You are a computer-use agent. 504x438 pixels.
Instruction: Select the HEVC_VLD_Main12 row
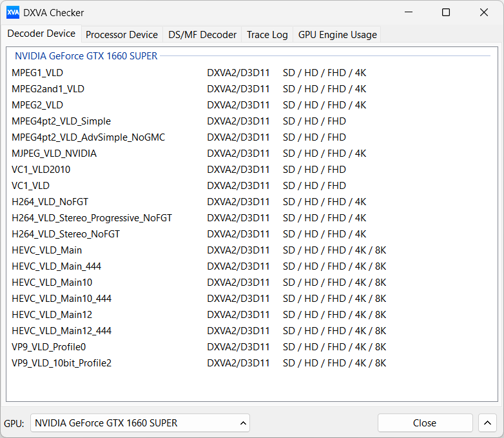(252, 314)
